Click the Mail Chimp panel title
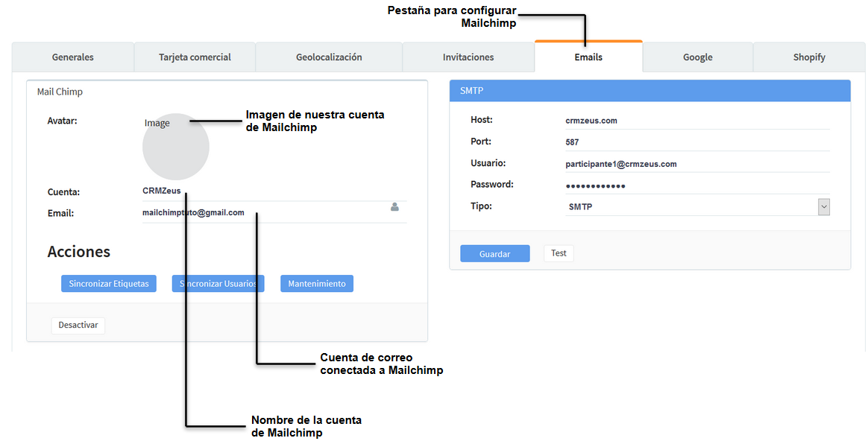This screenshot has width=868, height=441. coord(60,92)
